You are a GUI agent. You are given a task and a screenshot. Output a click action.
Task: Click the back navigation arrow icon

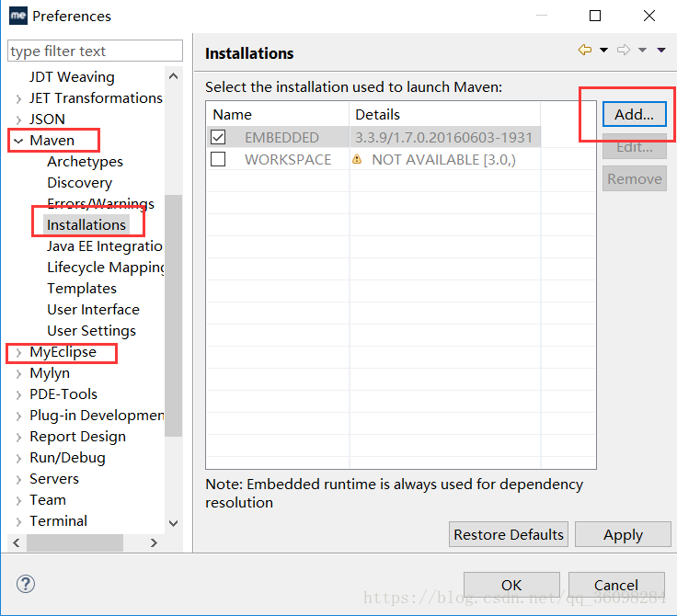(x=585, y=50)
